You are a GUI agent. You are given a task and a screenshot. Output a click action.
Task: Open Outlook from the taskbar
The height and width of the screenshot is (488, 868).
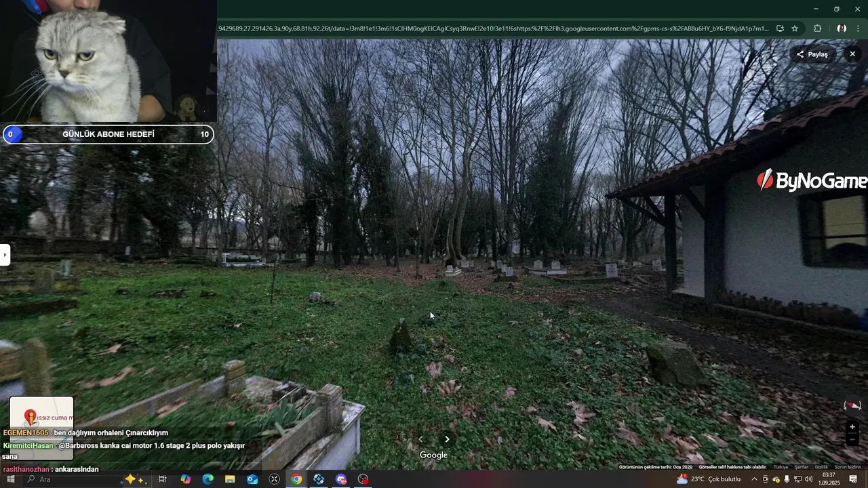252,479
